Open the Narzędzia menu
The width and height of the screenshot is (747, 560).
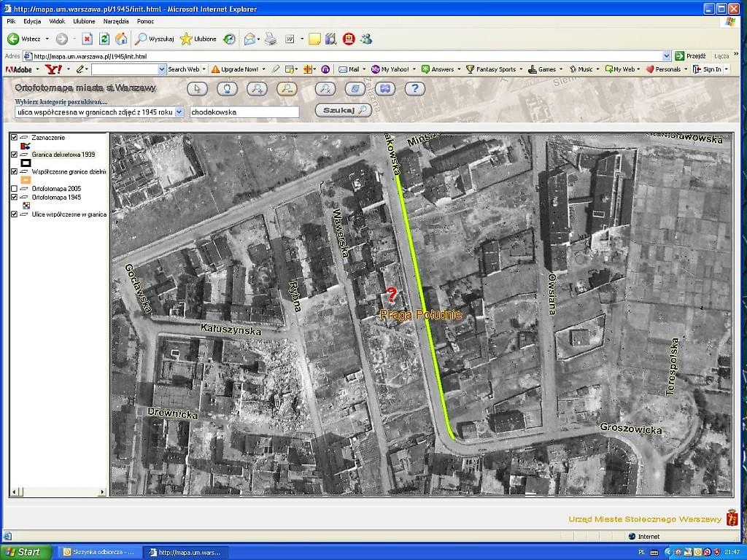pyautogui.click(x=116, y=21)
